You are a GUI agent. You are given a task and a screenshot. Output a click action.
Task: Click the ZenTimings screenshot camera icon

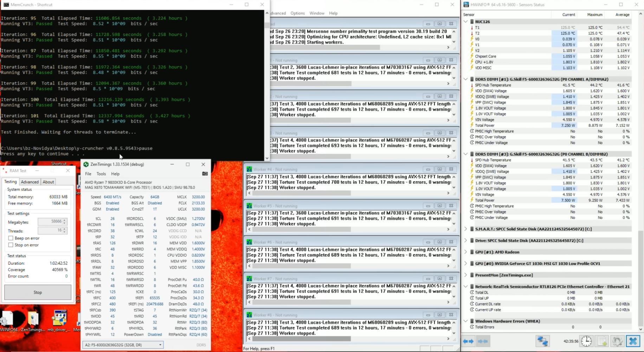coord(205,174)
